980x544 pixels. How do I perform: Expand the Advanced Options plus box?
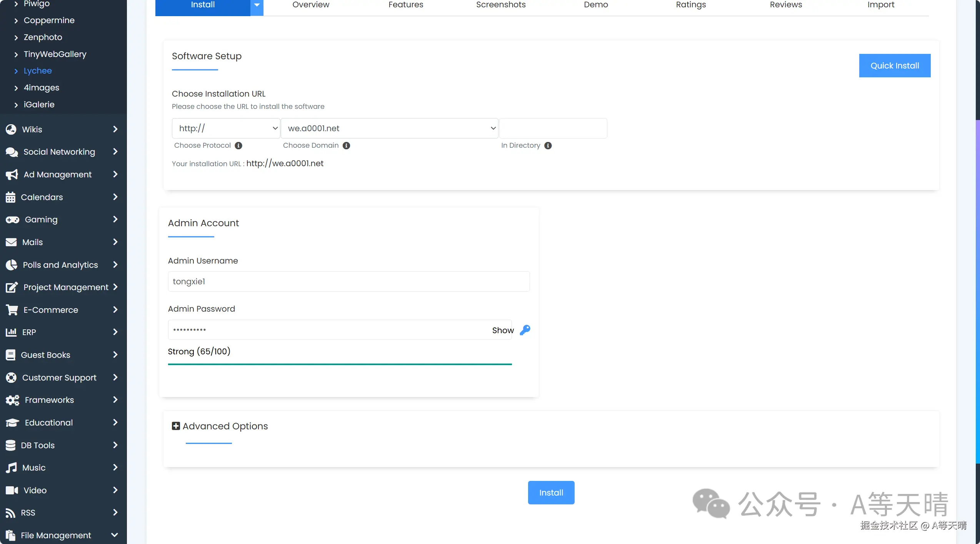[176, 426]
